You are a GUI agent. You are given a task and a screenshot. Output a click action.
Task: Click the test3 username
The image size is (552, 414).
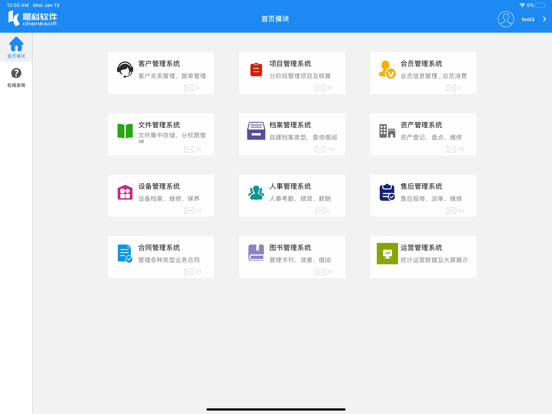(x=528, y=19)
